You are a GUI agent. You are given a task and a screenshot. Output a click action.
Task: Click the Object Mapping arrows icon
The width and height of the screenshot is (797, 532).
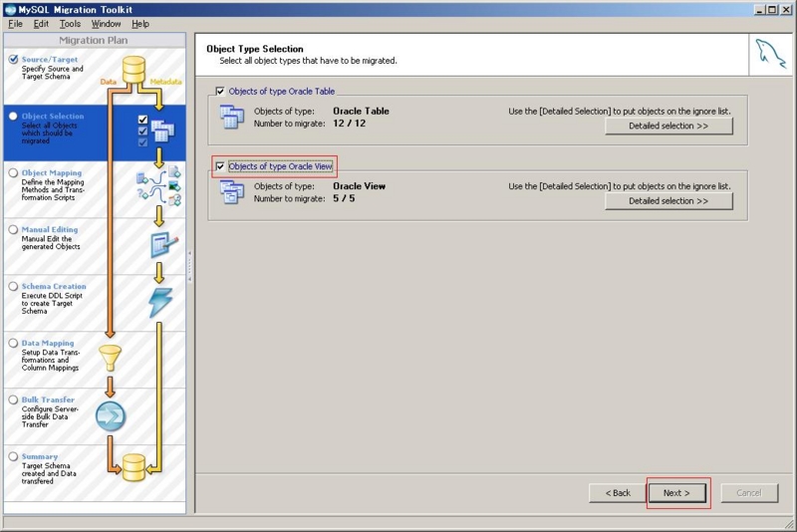158,186
